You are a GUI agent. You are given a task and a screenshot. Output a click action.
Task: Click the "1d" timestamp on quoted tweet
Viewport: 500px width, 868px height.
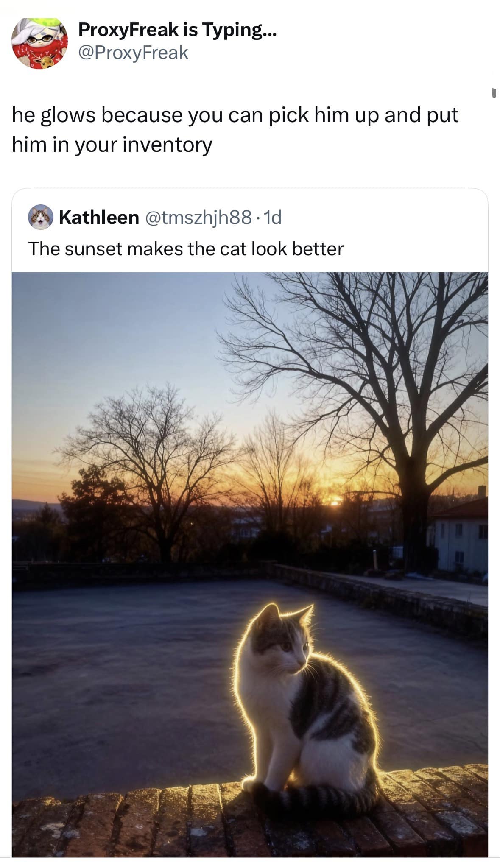272,218
